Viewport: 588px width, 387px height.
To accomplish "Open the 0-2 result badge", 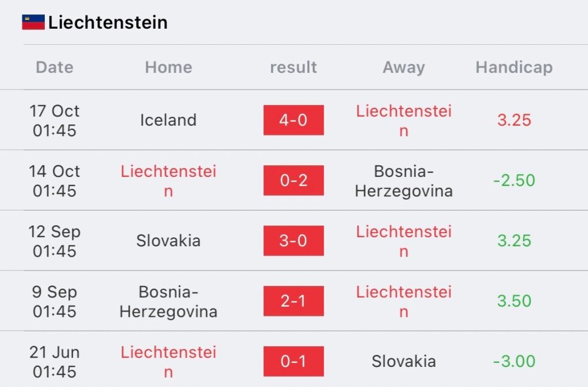I will click(x=293, y=180).
